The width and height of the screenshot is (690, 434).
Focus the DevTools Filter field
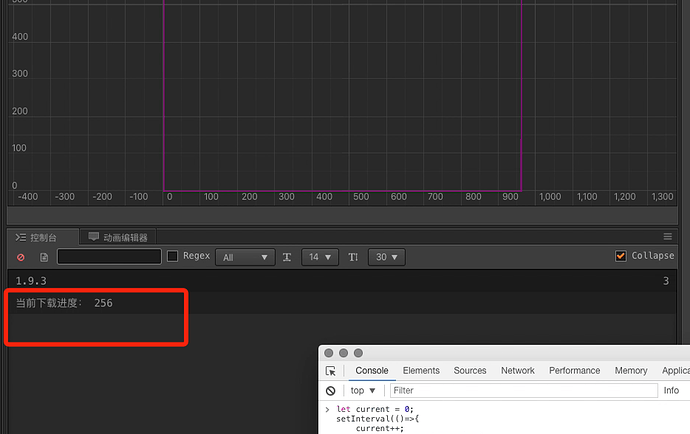pos(524,390)
